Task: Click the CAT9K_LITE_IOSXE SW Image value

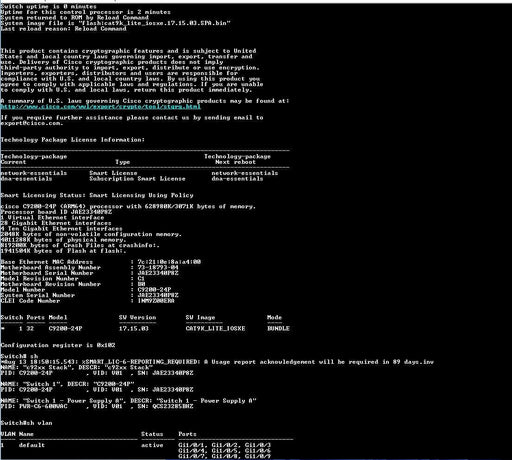Action: (x=215, y=329)
